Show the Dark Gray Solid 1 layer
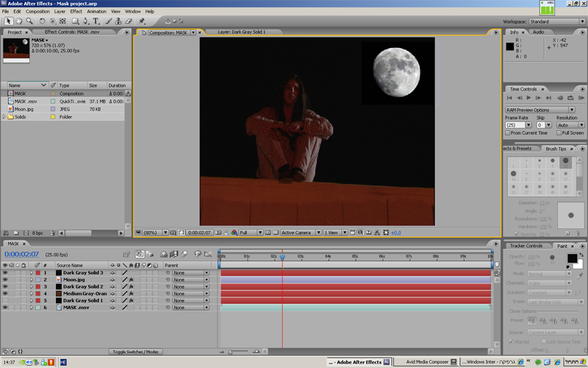 [x=6, y=300]
